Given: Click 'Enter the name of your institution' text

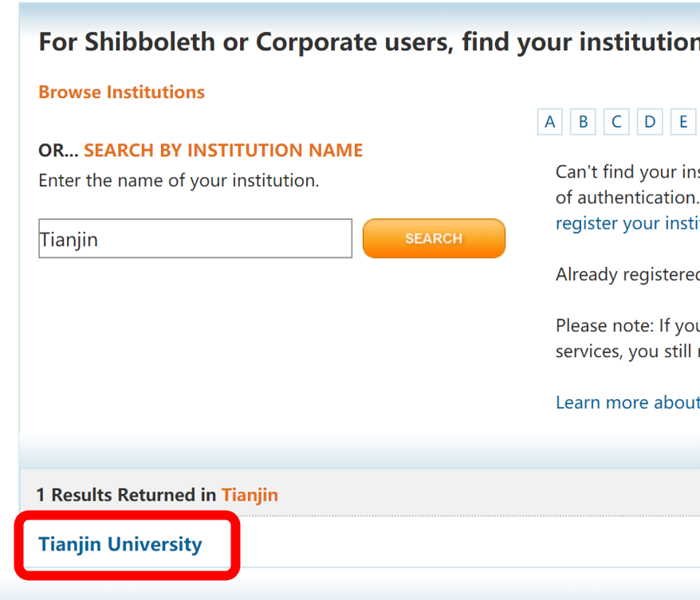Looking at the screenshot, I should 179,181.
